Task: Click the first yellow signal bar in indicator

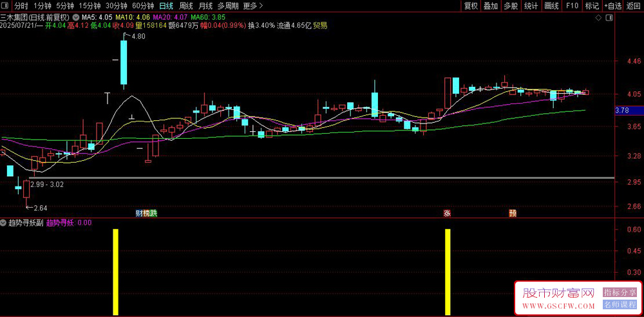Action: [115, 272]
